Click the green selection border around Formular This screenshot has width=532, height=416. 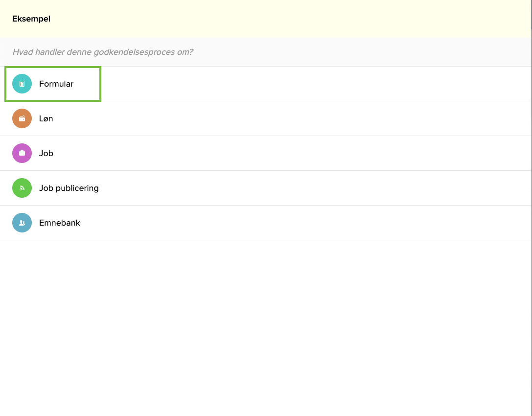[x=52, y=68]
